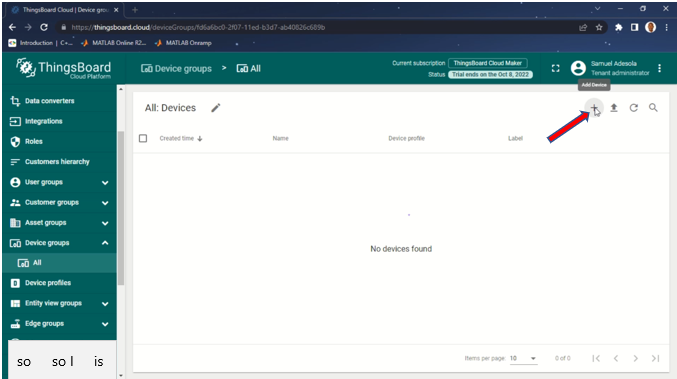The height and width of the screenshot is (379, 677).
Task: Click ThingsBoard Cloud Maker subscription badge
Action: coord(487,63)
